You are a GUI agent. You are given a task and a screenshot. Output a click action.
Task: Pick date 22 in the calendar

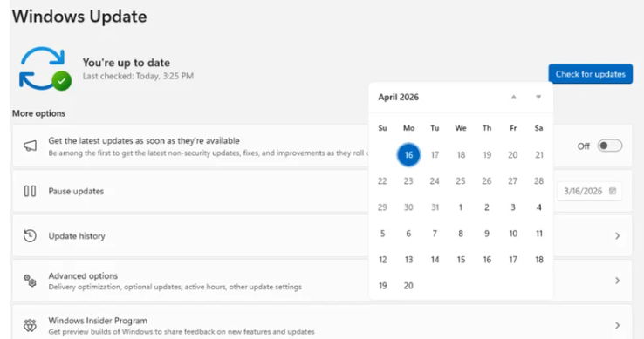coord(382,181)
